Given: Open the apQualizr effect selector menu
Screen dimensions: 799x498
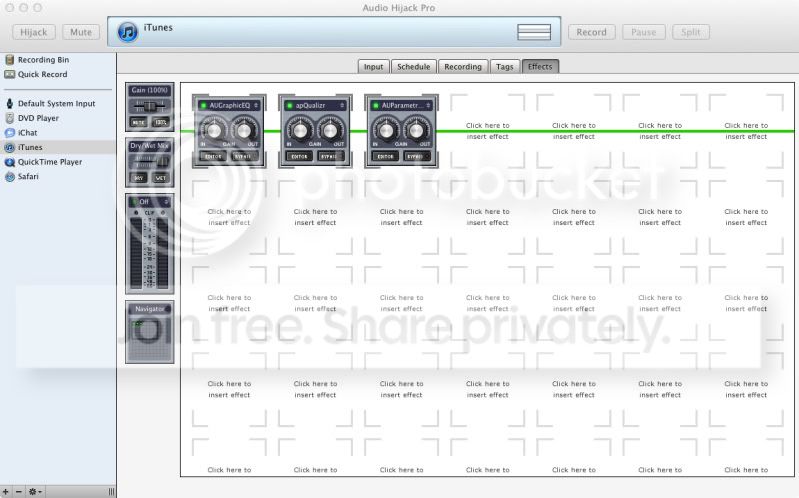Looking at the screenshot, I should tap(342, 106).
